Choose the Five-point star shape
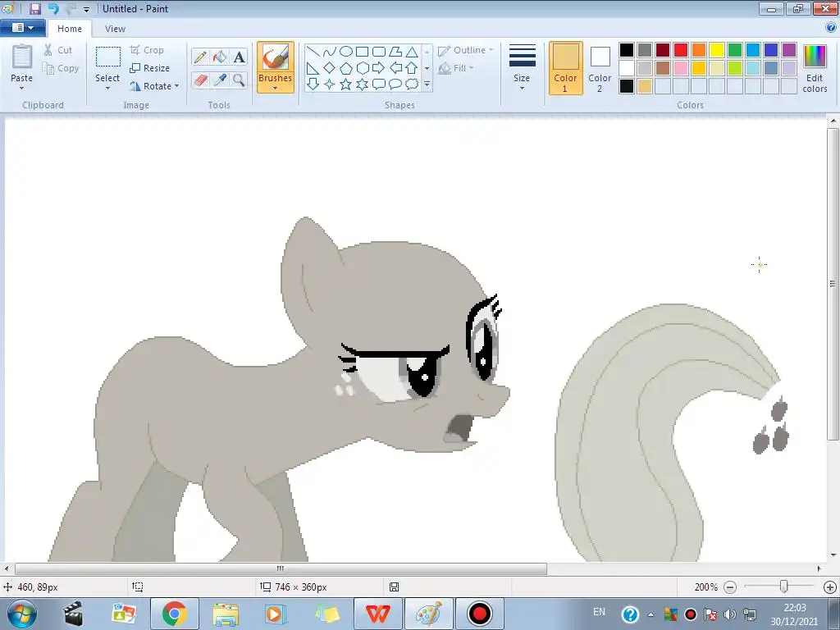The width and height of the screenshot is (840, 630). (346, 84)
